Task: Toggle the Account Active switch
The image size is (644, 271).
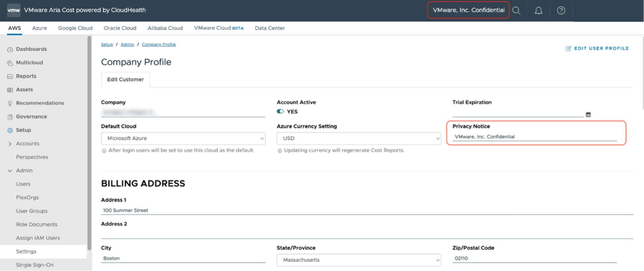Action: (280, 111)
